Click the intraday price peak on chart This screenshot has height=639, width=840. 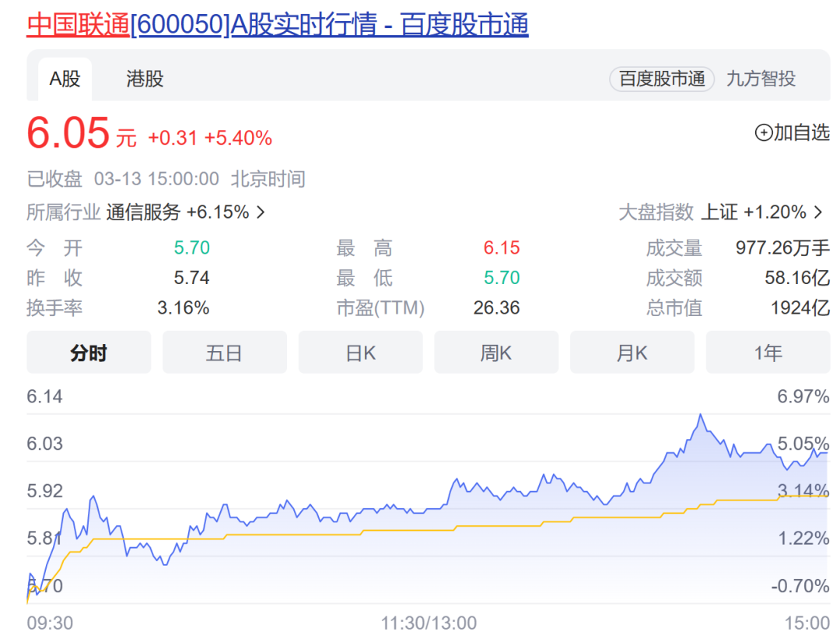click(700, 415)
